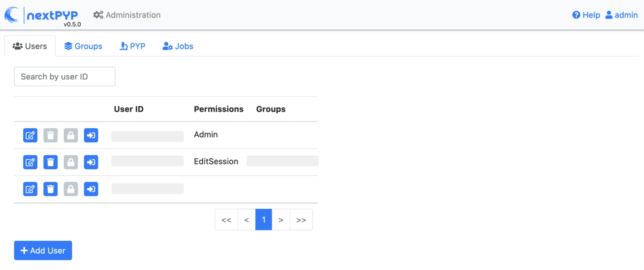This screenshot has width=644, height=270.
Task: Edit the Admin user with the pencil icon
Action: point(30,135)
